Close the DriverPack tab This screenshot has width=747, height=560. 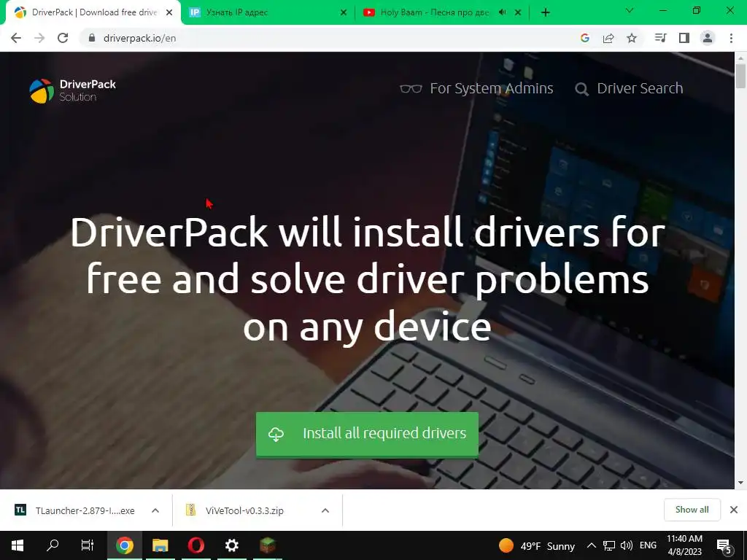click(169, 13)
